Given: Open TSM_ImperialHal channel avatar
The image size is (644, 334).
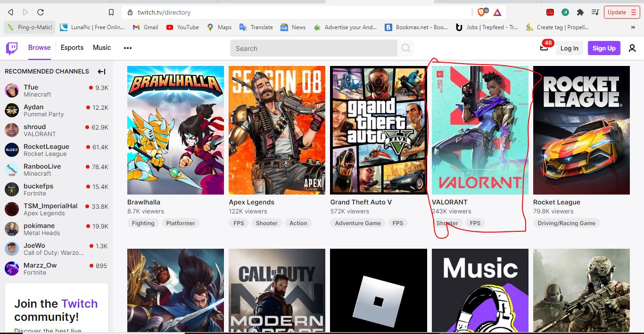Looking at the screenshot, I should click(12, 209).
